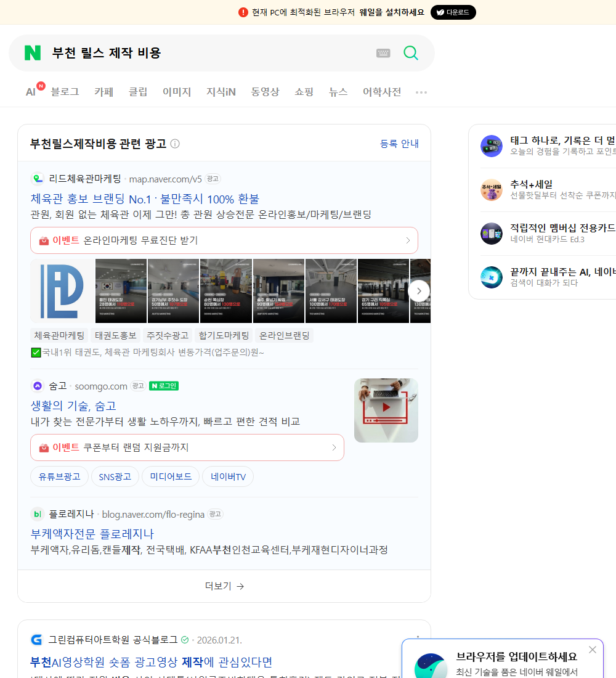Click the search query input field
The width and height of the screenshot is (616, 678).
click(x=209, y=53)
